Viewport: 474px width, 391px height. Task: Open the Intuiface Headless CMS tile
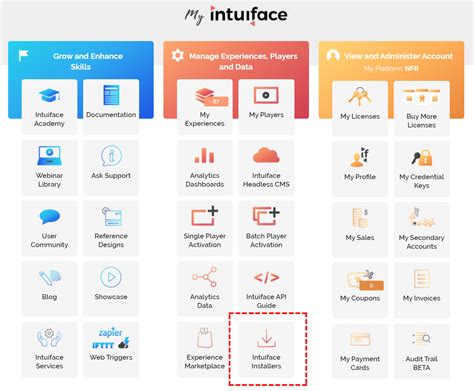point(266,168)
